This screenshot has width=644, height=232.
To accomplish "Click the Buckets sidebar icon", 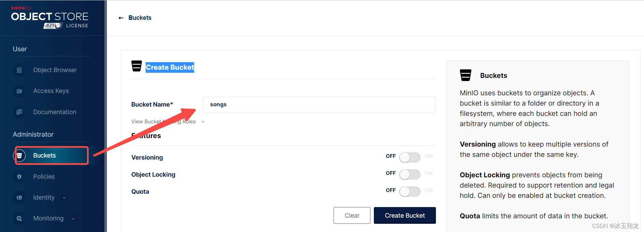I will pyautogui.click(x=19, y=155).
